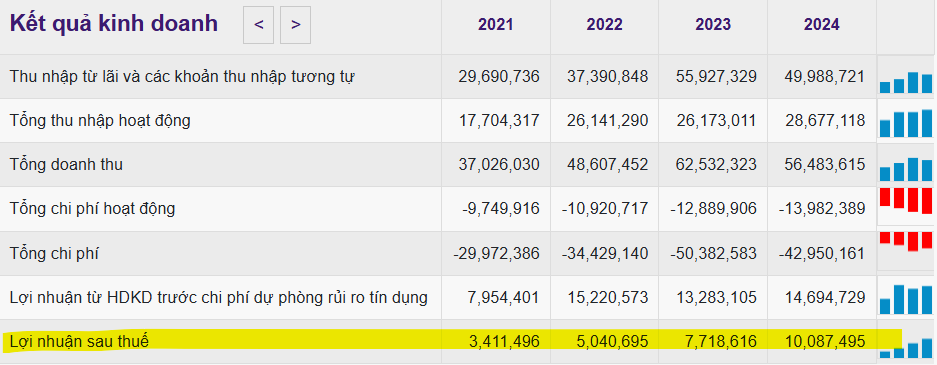Viewport: 937px width, 365px height.
Task: Click the next period arrow button
Action: pyautogui.click(x=295, y=24)
